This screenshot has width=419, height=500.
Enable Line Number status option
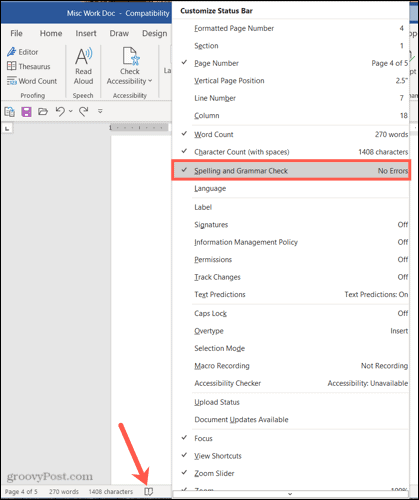(291, 98)
